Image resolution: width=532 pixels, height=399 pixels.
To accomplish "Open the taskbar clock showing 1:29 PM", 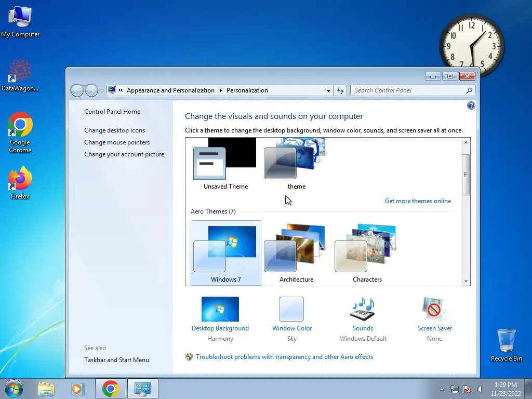I will pos(506,389).
